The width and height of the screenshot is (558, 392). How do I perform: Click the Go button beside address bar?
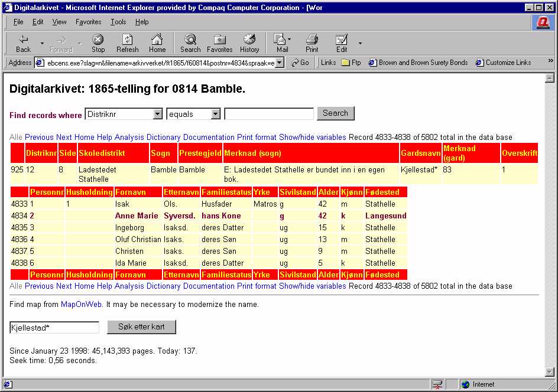[300, 63]
